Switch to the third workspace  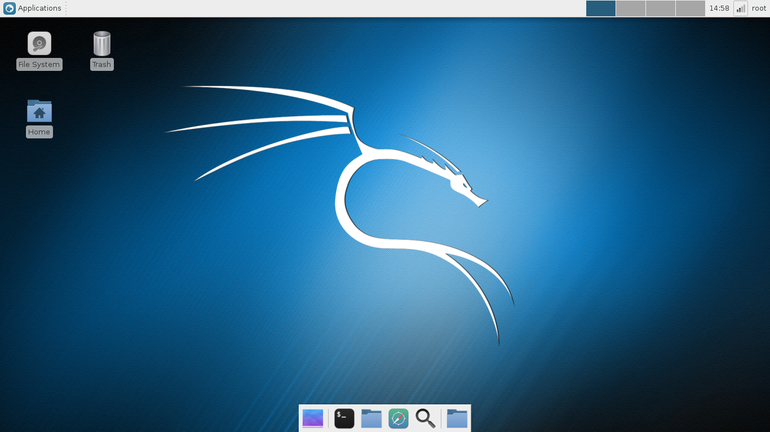point(660,8)
